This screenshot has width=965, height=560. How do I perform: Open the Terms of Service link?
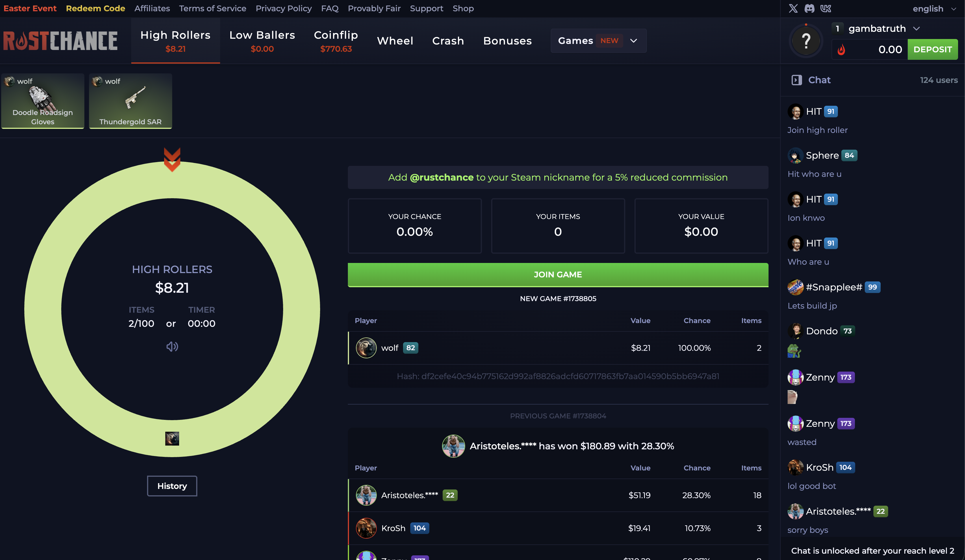coord(213,8)
